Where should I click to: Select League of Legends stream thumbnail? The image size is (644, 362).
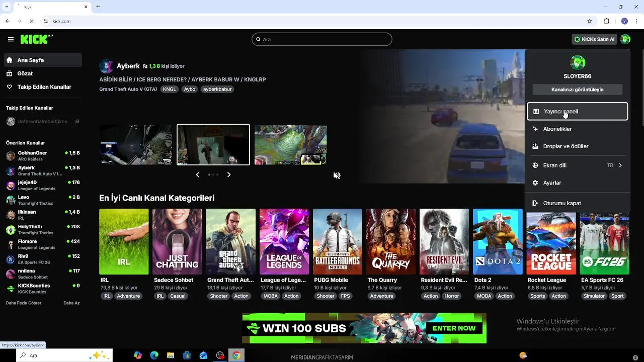[291, 144]
